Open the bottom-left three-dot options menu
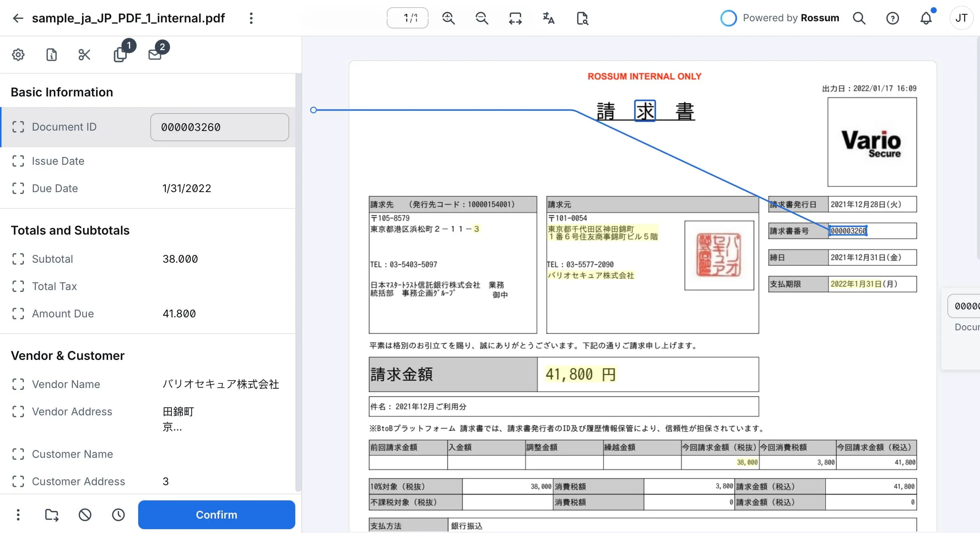The height and width of the screenshot is (533, 980). [18, 515]
